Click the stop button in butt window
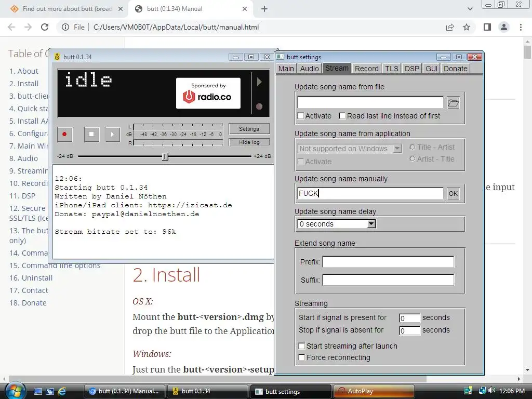532x399 pixels. (91, 134)
